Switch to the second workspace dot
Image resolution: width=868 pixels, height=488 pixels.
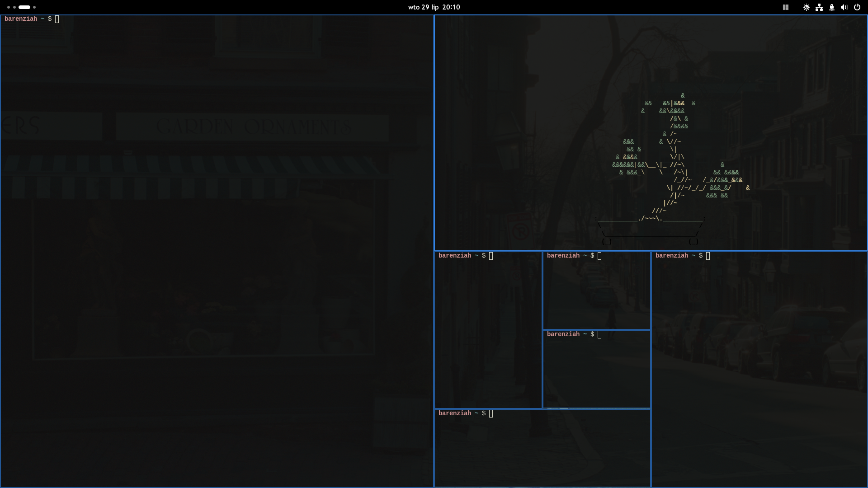click(14, 7)
